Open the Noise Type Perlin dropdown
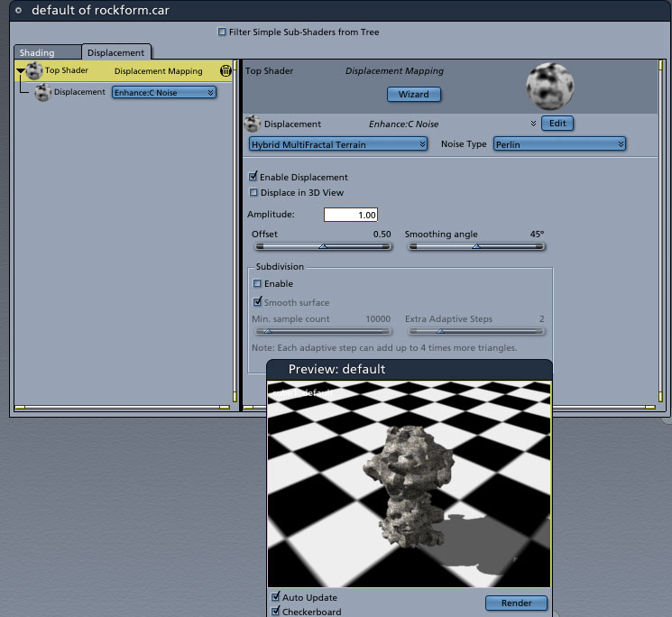672x617 pixels. click(x=559, y=144)
